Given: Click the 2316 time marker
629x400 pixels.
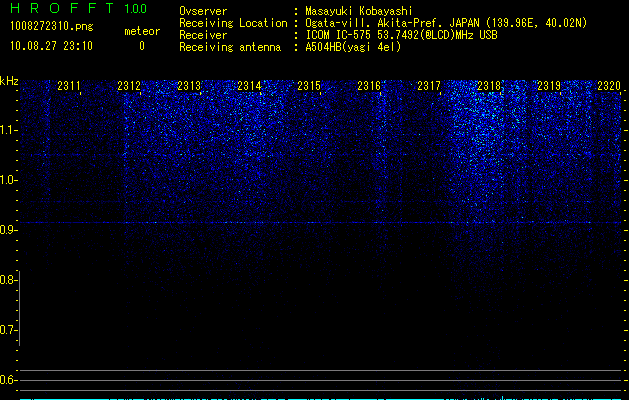Looking at the screenshot, I should point(369,85).
